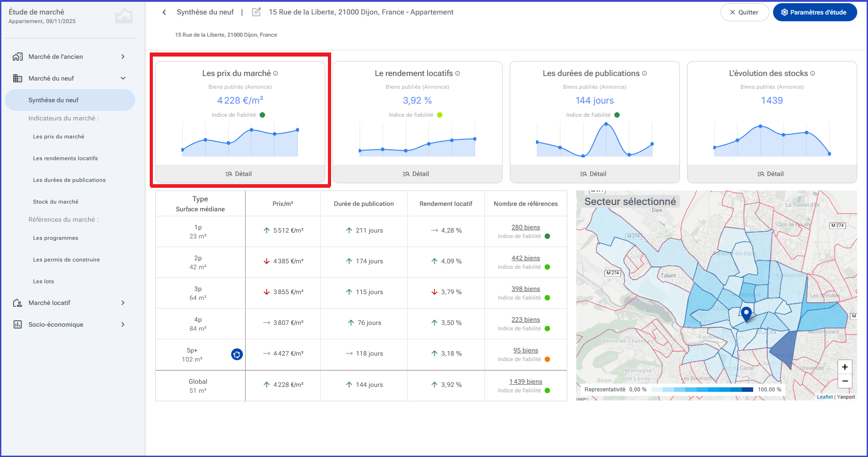Click the edit pencil icon next to address
Viewport: 868px width, 457px height.
[256, 12]
